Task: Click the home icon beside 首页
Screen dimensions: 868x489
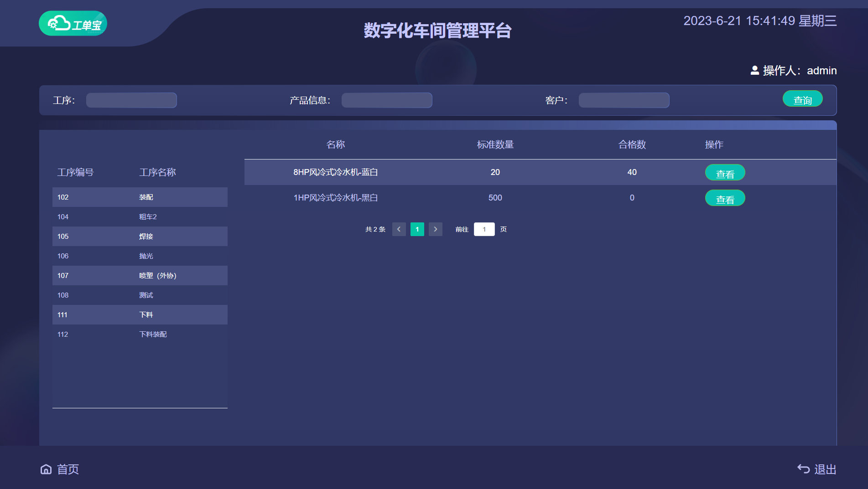Action: pyautogui.click(x=46, y=469)
